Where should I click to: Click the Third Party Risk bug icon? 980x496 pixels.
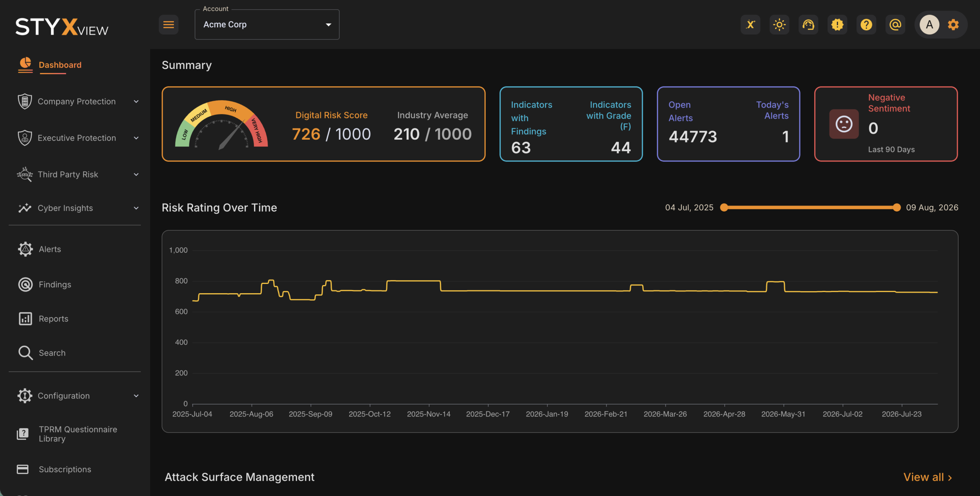click(25, 174)
